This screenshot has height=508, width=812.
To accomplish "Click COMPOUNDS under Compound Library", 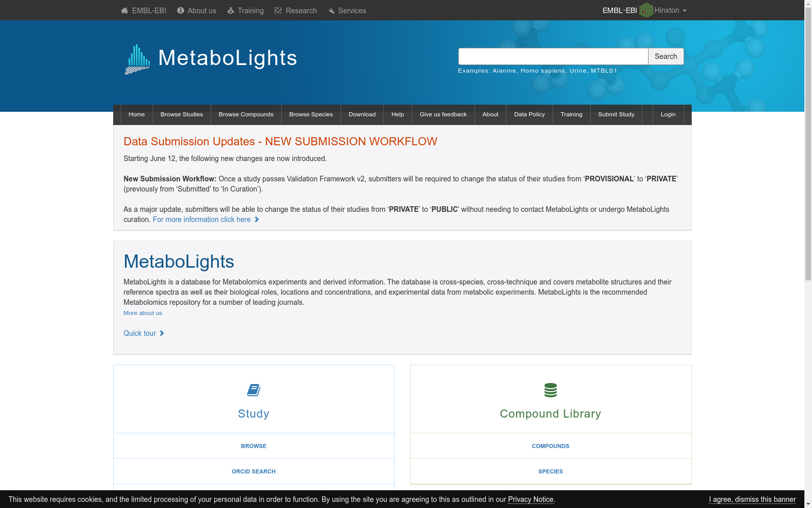I will coord(551,446).
